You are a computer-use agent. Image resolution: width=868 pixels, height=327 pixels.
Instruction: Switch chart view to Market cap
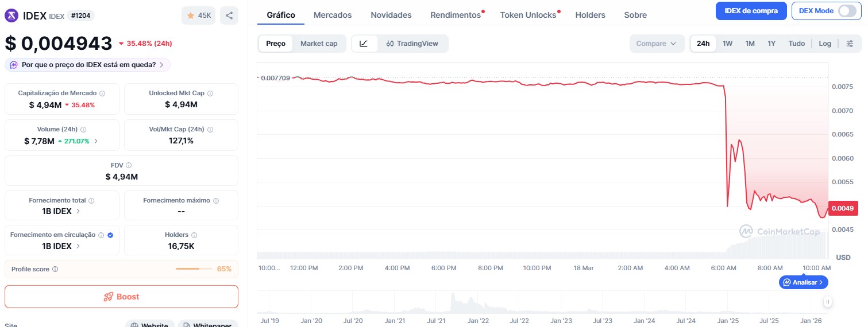click(x=319, y=44)
